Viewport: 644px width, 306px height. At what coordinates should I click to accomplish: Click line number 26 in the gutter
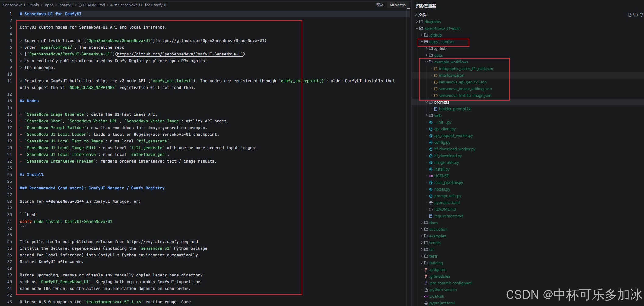click(9, 188)
